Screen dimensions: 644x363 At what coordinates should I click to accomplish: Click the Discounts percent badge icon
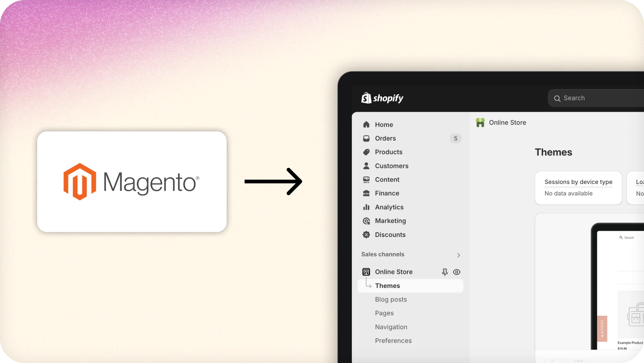coord(366,234)
